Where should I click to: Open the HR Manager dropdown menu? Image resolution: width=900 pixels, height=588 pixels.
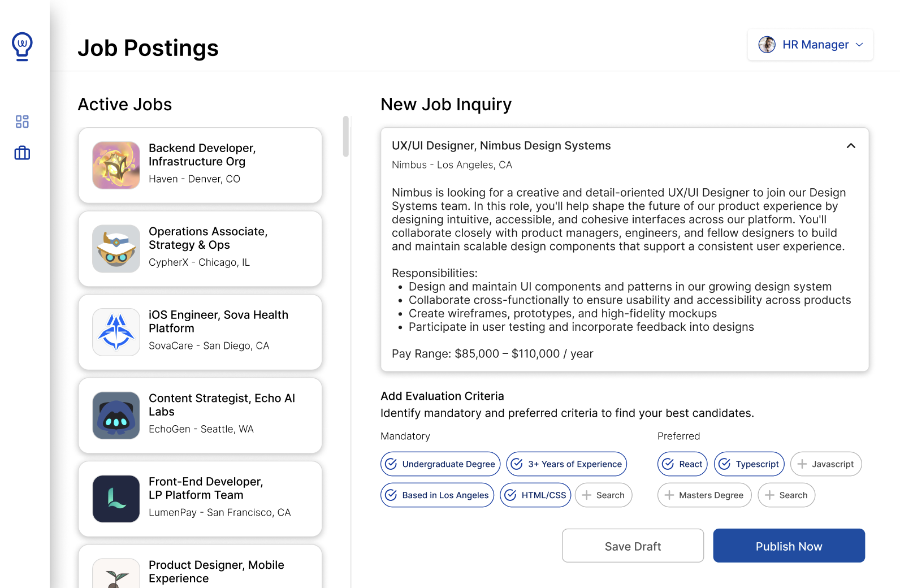[859, 45]
